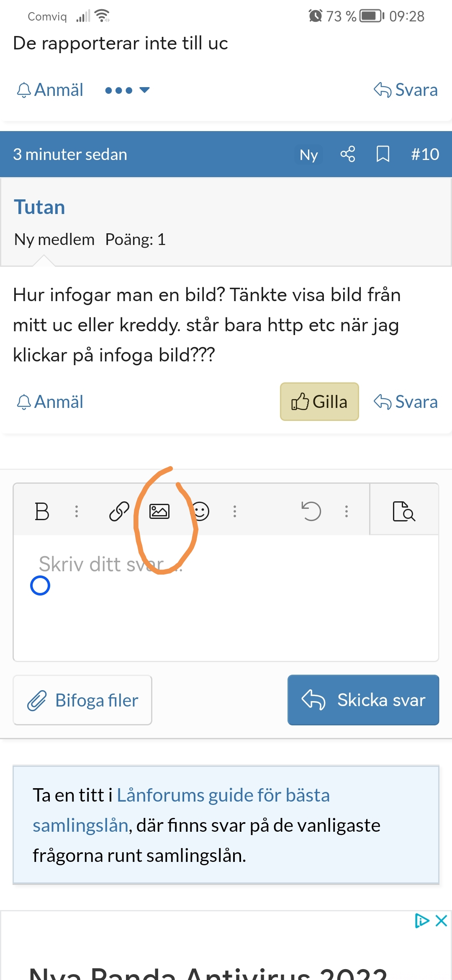Click the Bifoga filer button
452x980 pixels.
pos(82,700)
